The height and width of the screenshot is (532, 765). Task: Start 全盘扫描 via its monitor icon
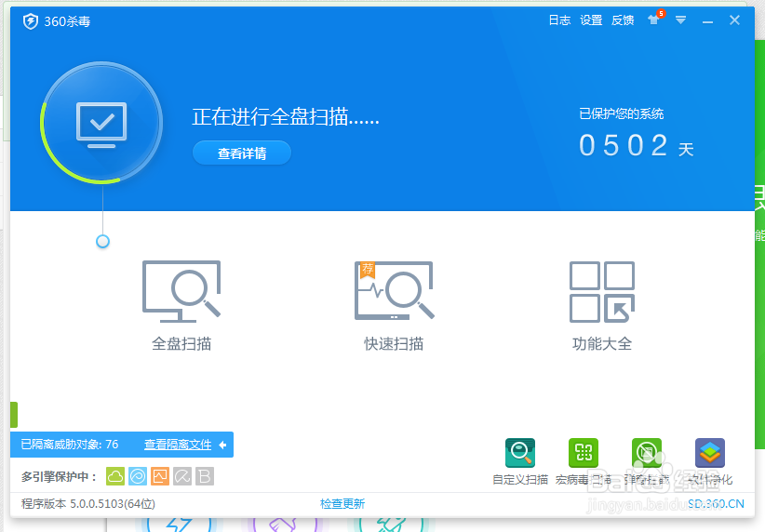(181, 291)
